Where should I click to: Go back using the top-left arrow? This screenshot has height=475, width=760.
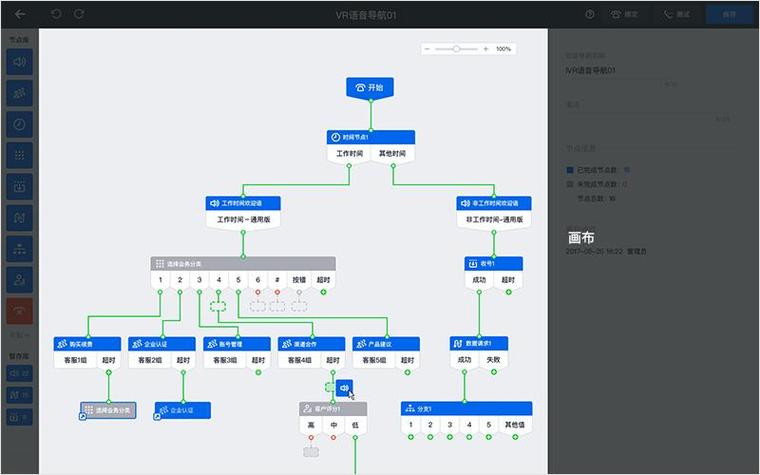(x=20, y=14)
